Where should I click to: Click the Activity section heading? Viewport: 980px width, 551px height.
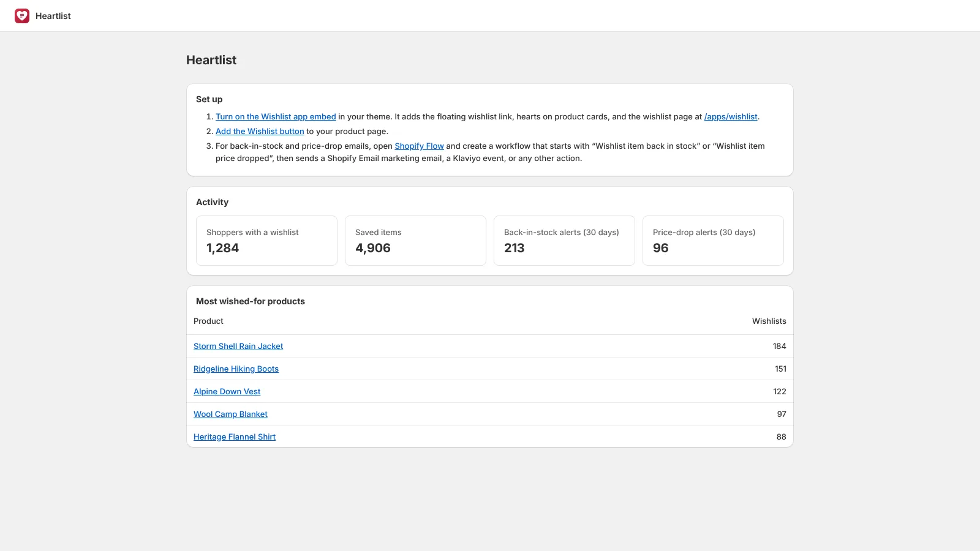click(212, 202)
